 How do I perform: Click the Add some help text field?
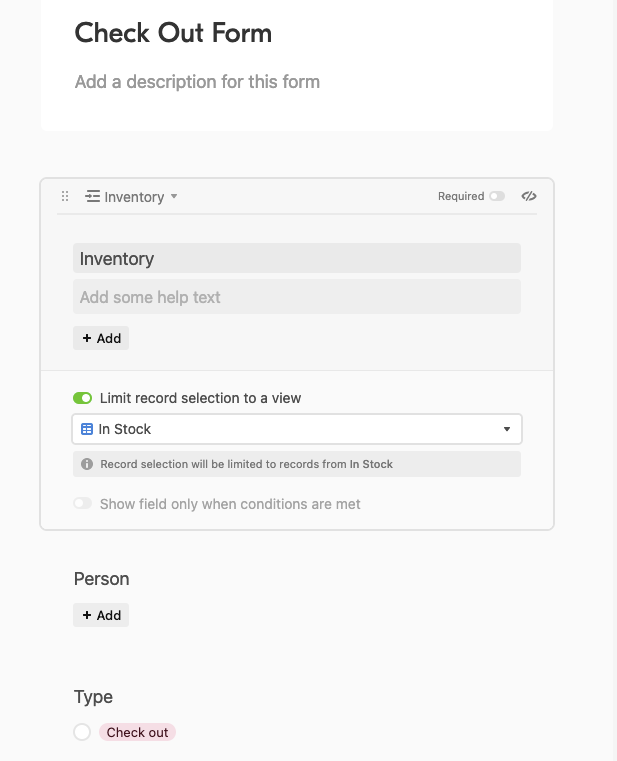point(297,297)
